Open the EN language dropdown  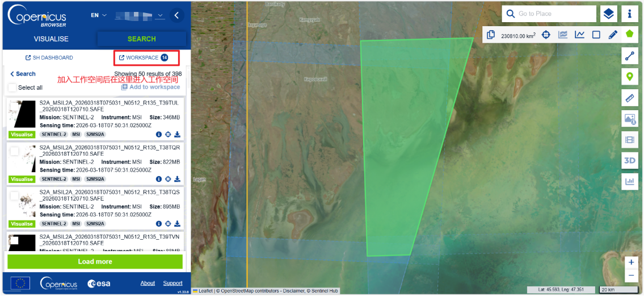point(99,15)
